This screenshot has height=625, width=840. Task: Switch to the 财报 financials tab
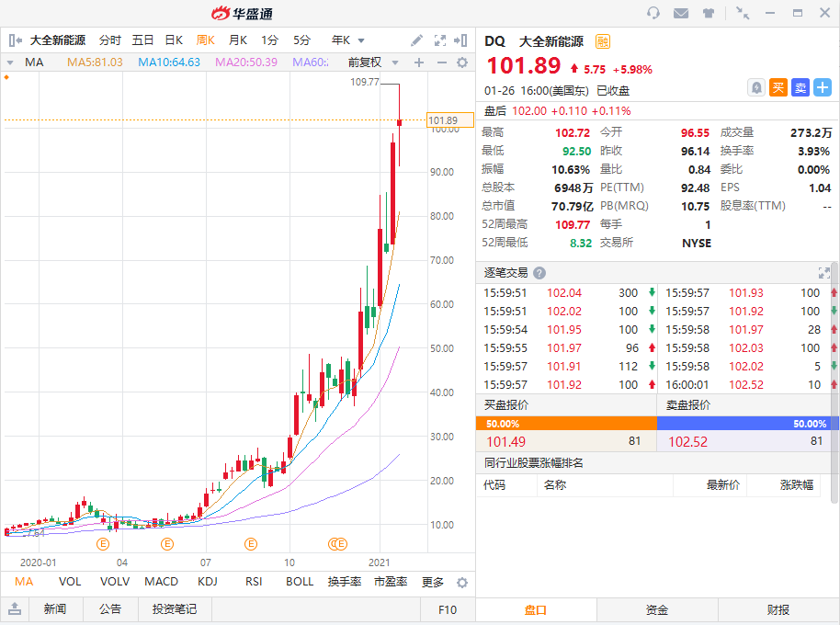(778, 610)
